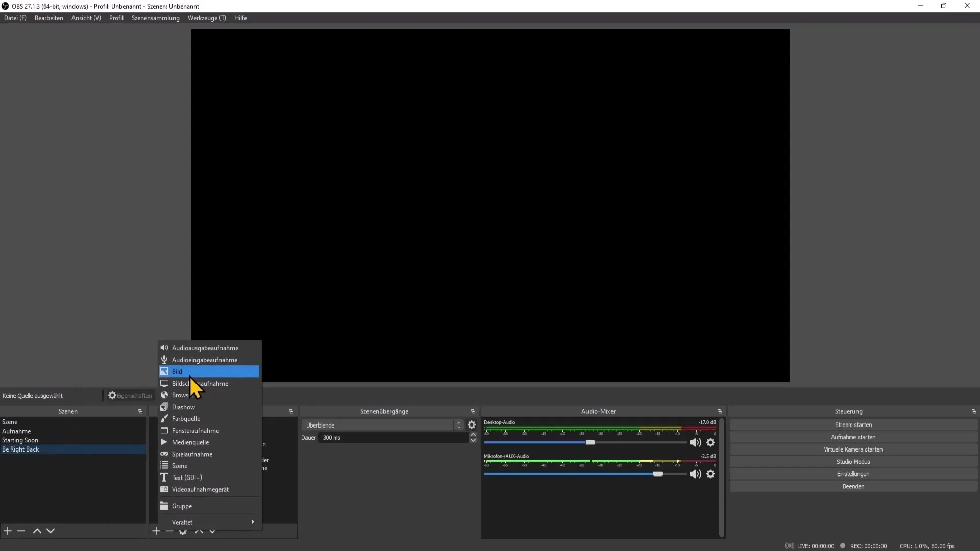Enable Studio-Modus
Screen dimensions: 980x551
(853, 462)
